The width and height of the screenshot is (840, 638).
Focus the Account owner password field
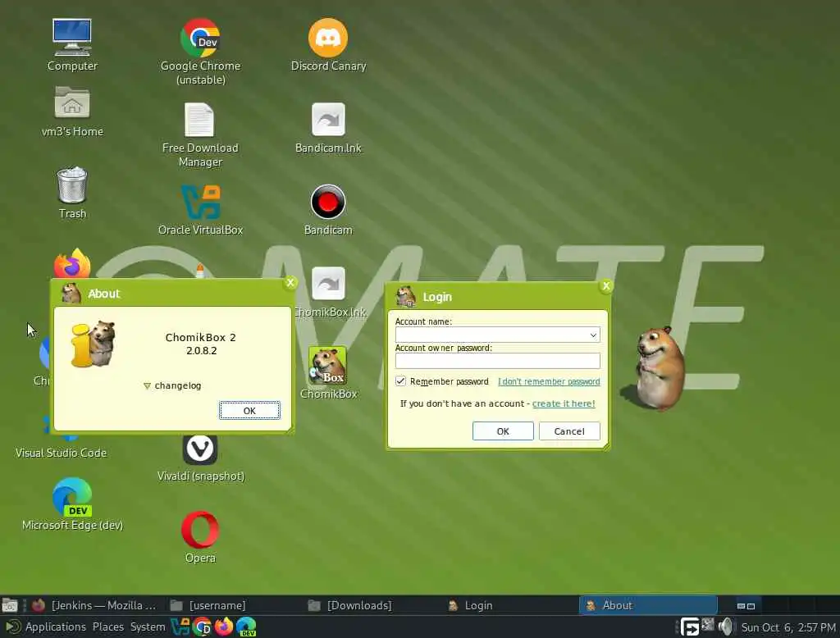497,361
